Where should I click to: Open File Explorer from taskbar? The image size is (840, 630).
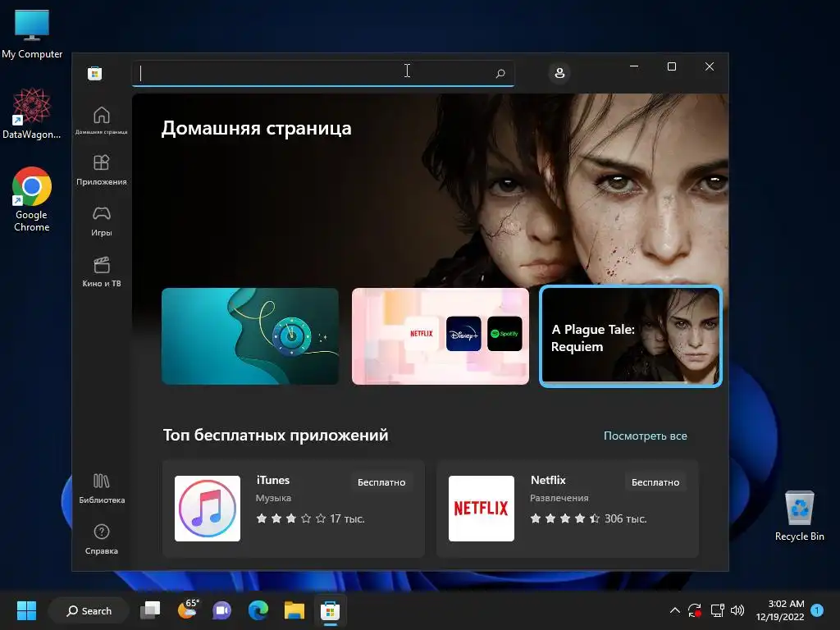coord(294,610)
